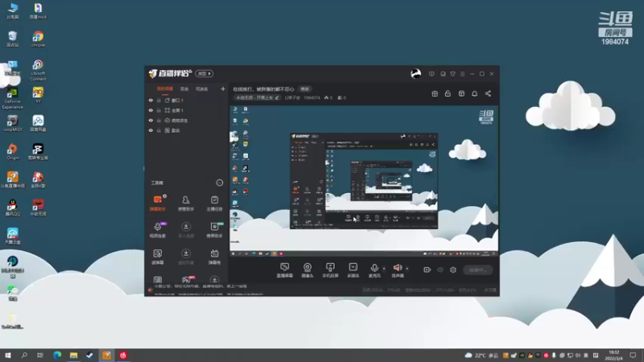Click the start streaming button
Viewport: 644px width, 362px height.
pyautogui.click(x=477, y=270)
